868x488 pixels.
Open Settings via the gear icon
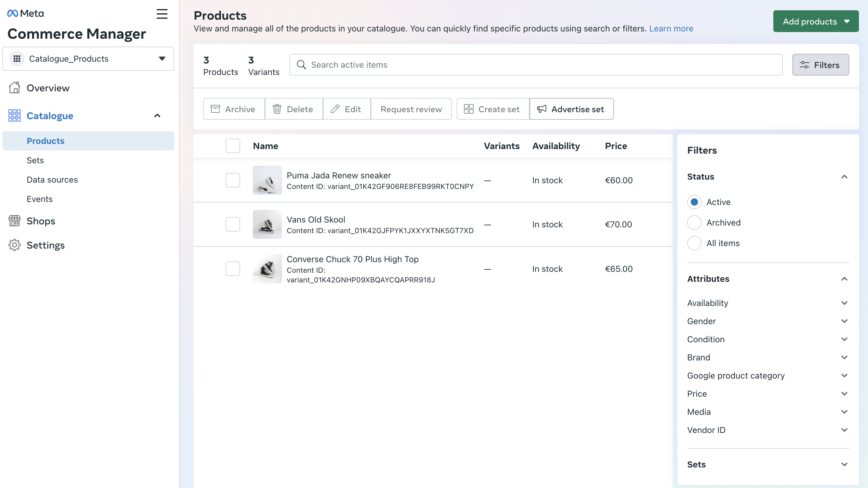coord(14,245)
